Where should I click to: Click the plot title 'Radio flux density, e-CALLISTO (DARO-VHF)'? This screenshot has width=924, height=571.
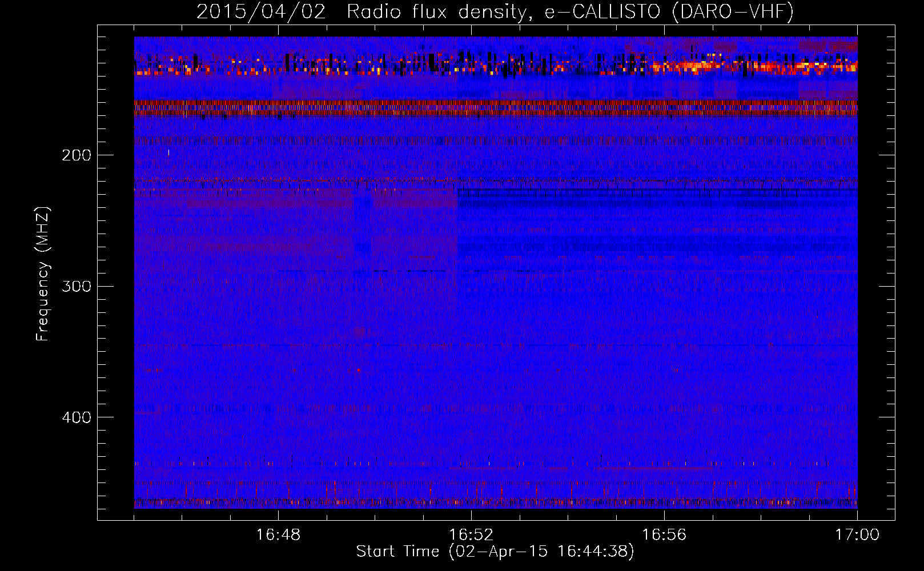570,11
